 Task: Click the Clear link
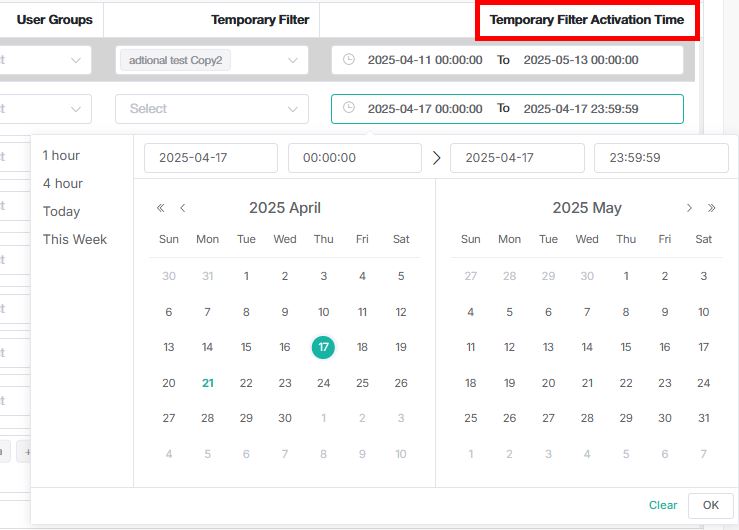(x=663, y=505)
